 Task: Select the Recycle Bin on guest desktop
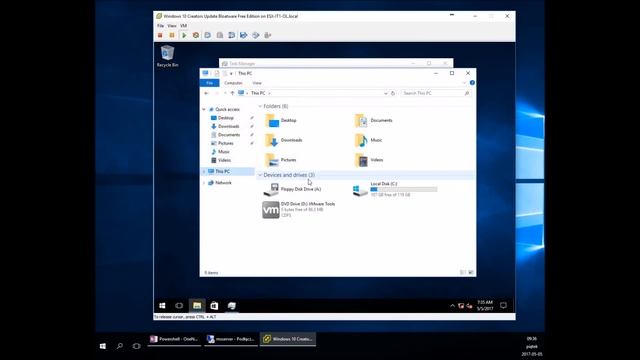[x=167, y=56]
